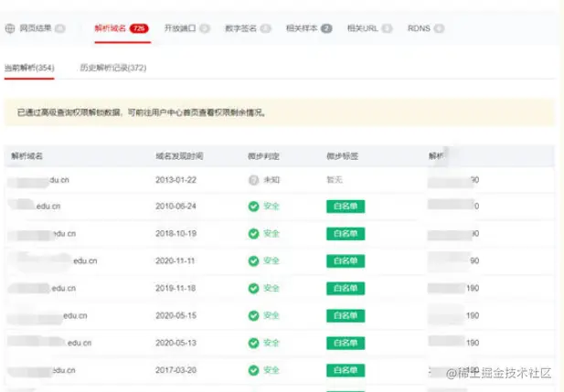This screenshot has height=392, width=564.
Task: Click the red 726 count badge
Action: 139,28
